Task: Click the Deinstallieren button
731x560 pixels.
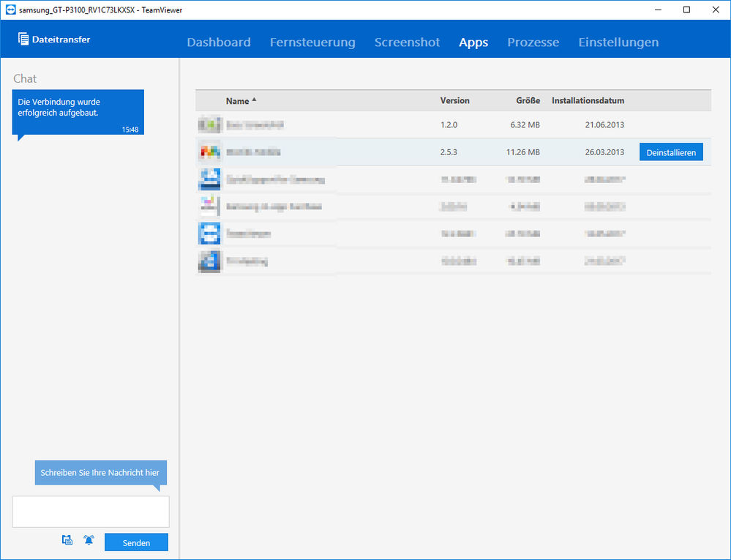Action: pyautogui.click(x=671, y=152)
